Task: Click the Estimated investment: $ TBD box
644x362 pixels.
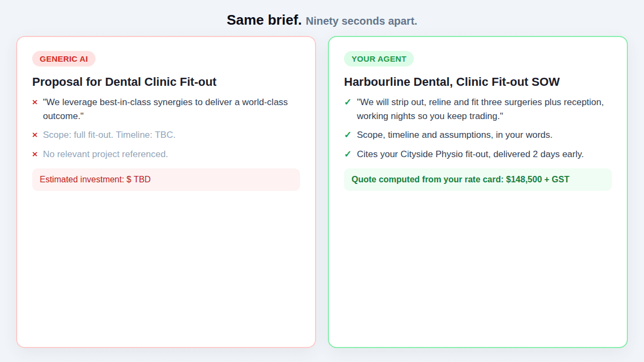Action: click(166, 180)
